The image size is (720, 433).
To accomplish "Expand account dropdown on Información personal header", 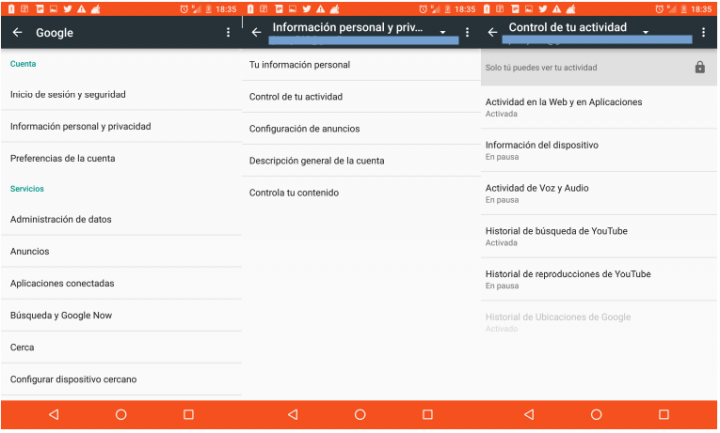I will (443, 32).
